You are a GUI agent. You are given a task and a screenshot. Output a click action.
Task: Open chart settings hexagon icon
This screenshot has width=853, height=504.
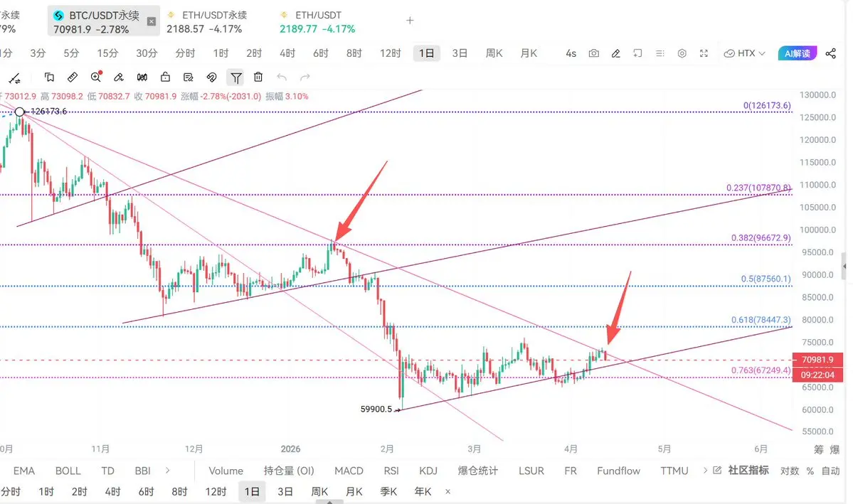682,53
